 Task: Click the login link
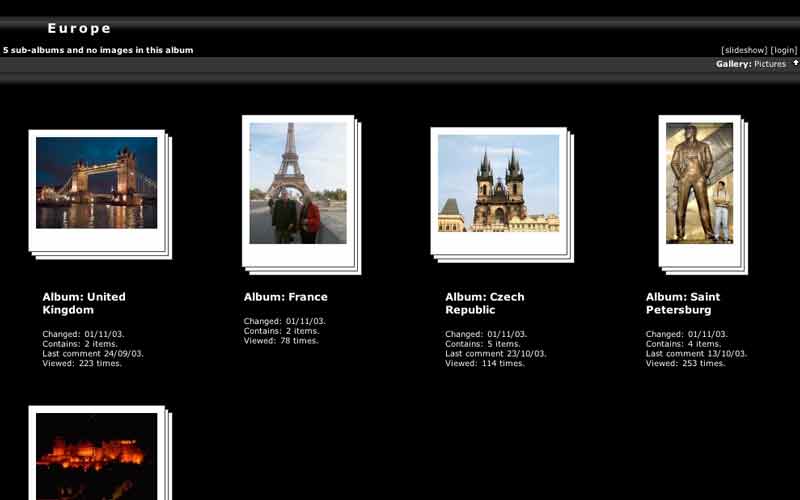(x=784, y=50)
